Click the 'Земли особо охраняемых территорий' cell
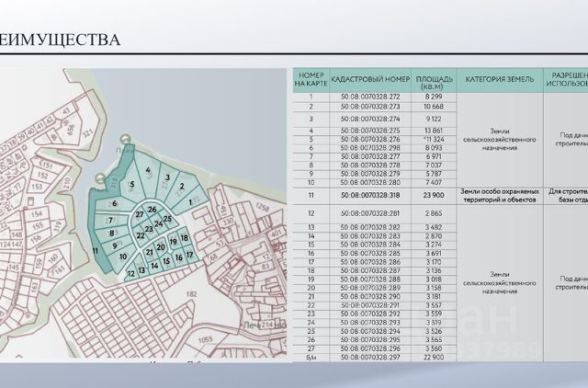588x388 pixels. click(x=500, y=196)
